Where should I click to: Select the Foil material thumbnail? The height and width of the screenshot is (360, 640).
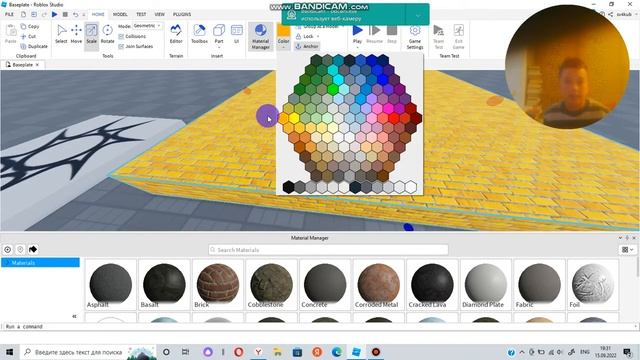coord(593,284)
